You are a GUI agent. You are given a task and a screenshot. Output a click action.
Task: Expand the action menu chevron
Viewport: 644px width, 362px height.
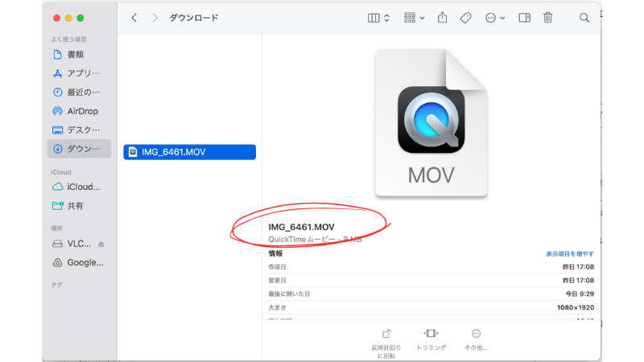point(502,18)
